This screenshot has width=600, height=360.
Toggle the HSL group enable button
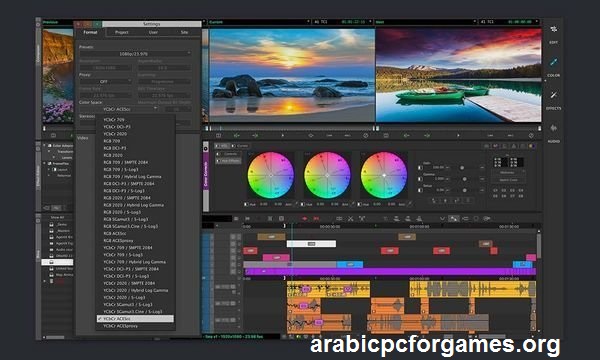coord(218,146)
